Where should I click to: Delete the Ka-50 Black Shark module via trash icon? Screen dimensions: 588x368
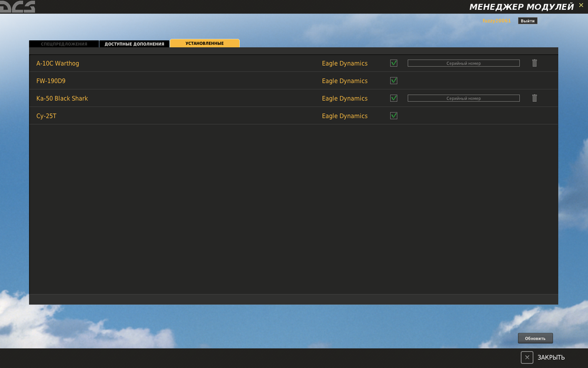534,98
